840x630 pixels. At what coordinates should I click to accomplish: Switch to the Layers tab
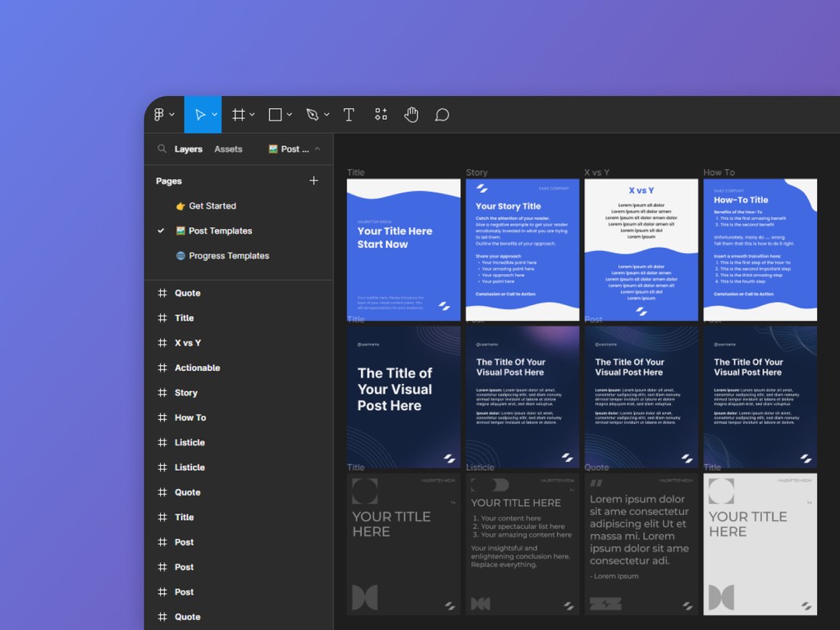188,148
